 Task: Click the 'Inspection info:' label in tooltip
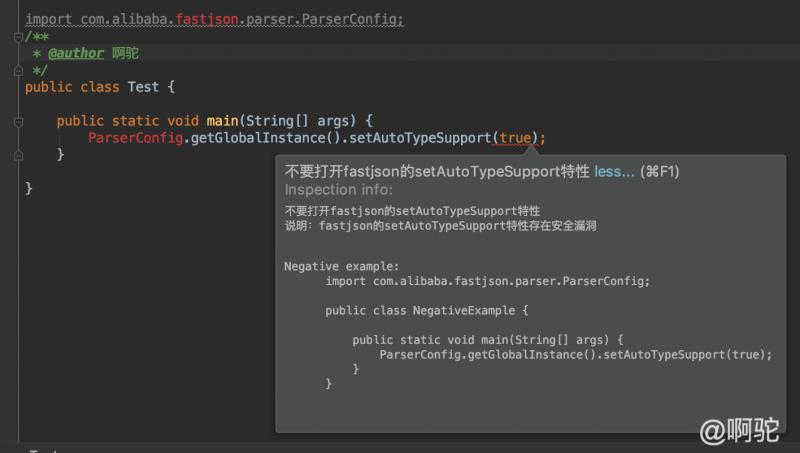tap(339, 190)
